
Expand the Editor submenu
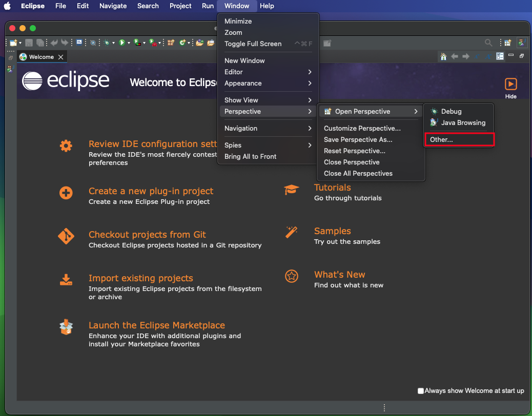coord(268,72)
